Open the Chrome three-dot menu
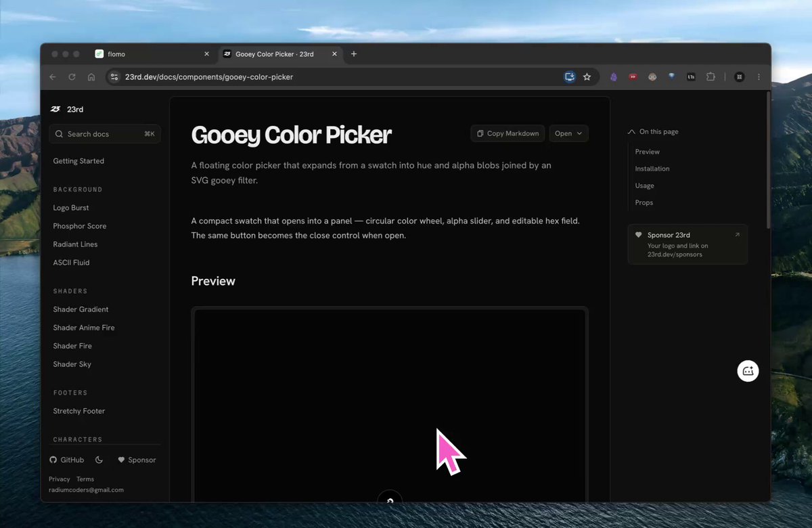The image size is (812, 528). (759, 77)
